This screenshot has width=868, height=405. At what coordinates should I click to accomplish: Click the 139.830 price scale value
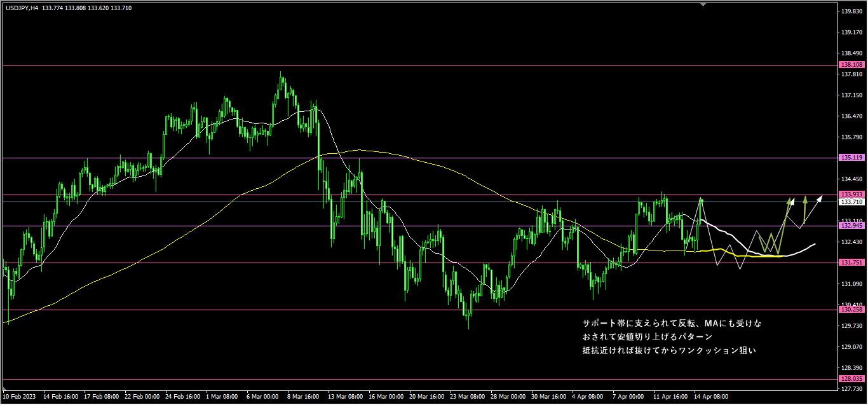(850, 11)
